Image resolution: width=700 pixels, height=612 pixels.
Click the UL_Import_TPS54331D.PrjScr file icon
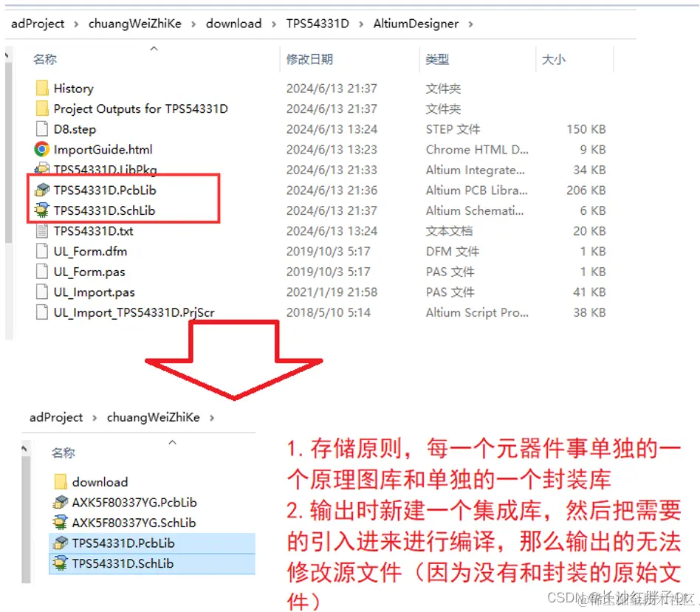coord(42,312)
